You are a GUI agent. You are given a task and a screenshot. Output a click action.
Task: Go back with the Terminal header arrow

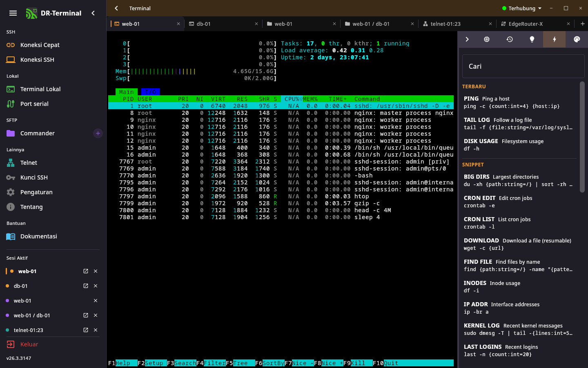116,8
